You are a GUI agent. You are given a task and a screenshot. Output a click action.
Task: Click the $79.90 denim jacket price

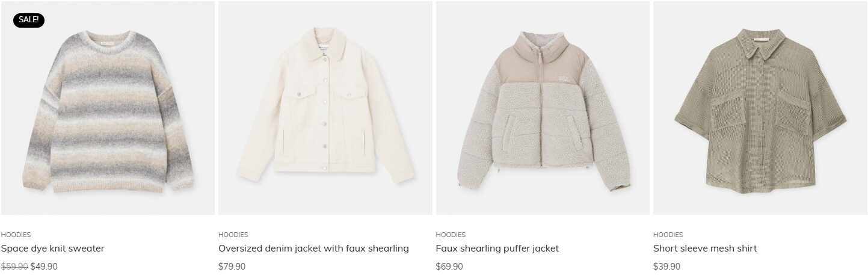(x=232, y=267)
